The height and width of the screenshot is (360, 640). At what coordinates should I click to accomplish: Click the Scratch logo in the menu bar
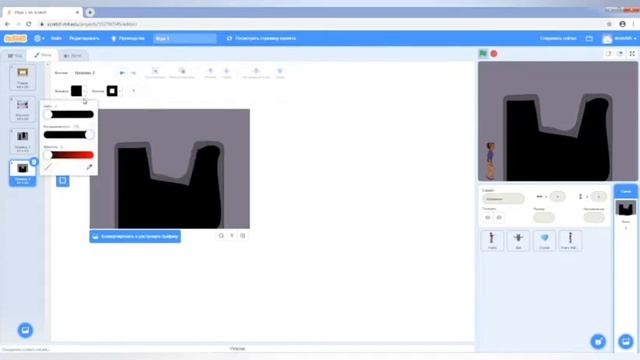(x=16, y=38)
